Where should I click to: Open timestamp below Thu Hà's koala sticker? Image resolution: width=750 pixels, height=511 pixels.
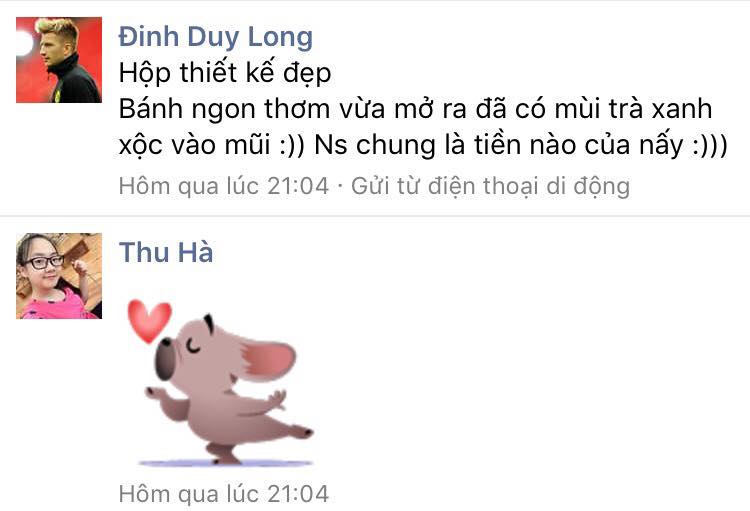coord(224,494)
